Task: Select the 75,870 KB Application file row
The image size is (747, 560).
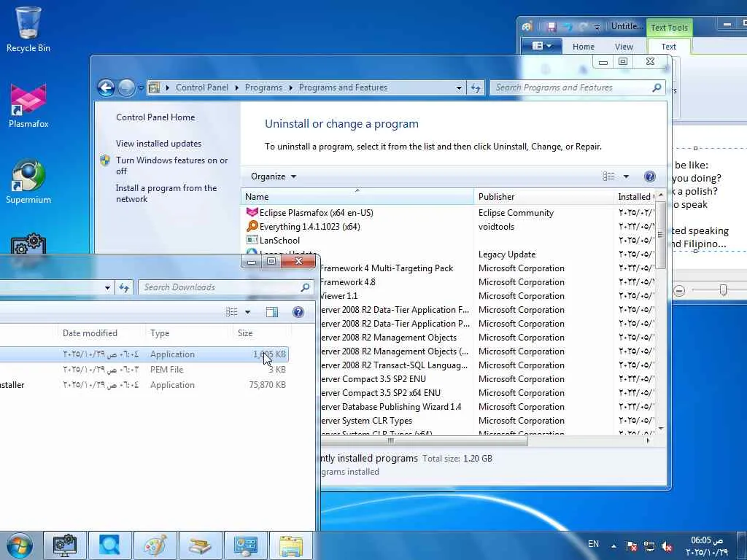Action: (x=143, y=385)
